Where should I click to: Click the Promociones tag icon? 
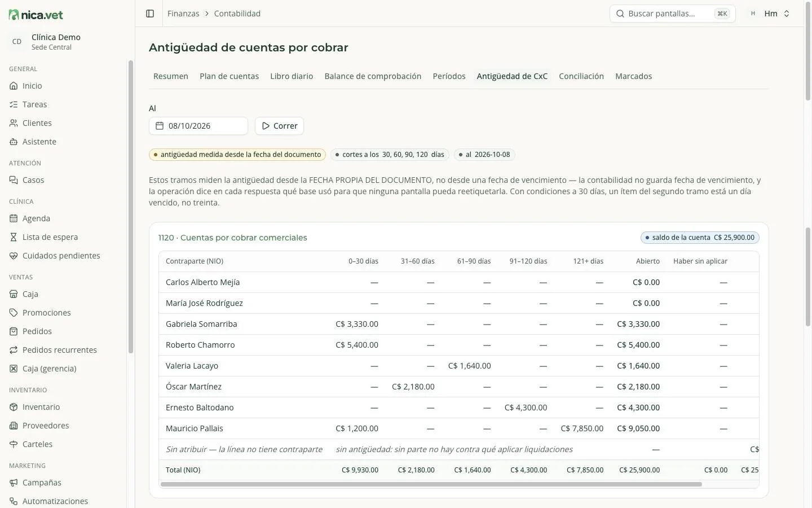click(x=14, y=313)
